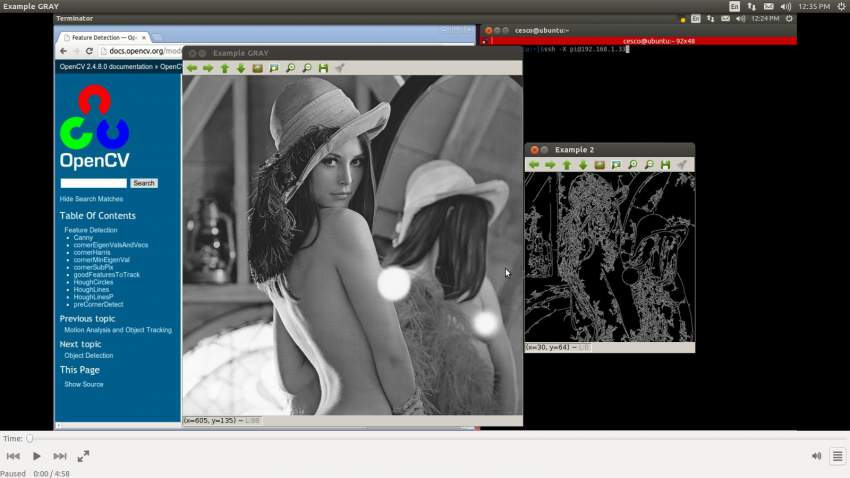Viewport: 850px width, 478px height.
Task: Open the Canny link in contents
Action: pos(83,237)
